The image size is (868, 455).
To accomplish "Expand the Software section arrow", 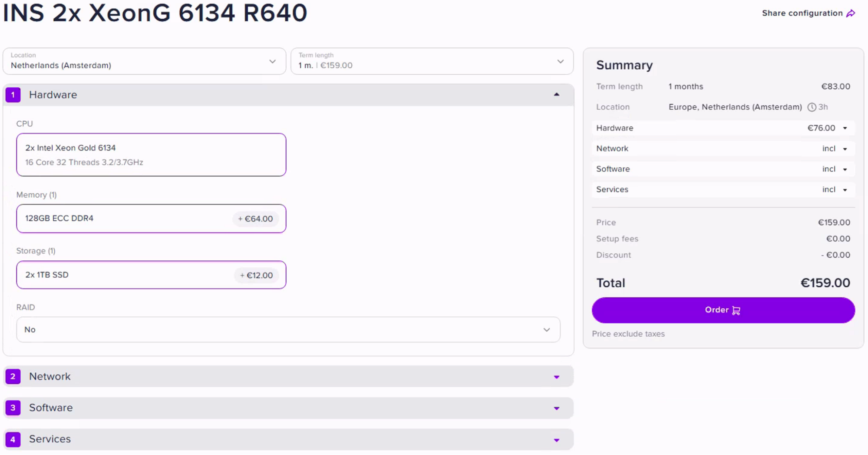I will click(x=556, y=408).
